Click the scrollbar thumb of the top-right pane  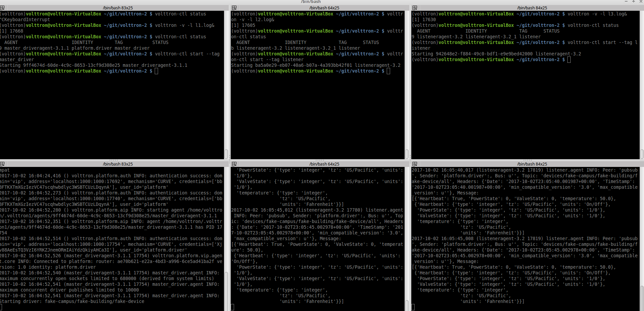642,154
